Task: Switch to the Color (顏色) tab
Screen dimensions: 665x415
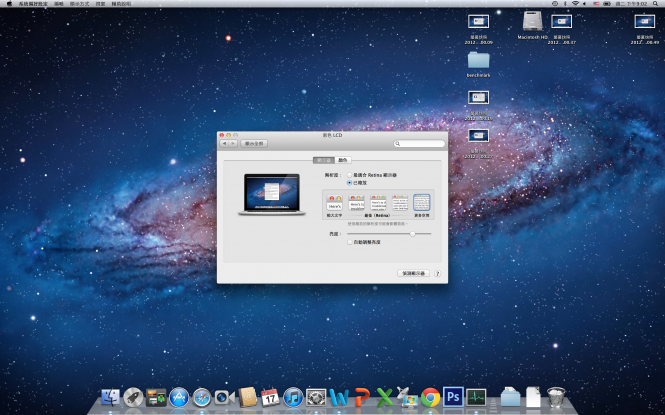Action: (343, 160)
